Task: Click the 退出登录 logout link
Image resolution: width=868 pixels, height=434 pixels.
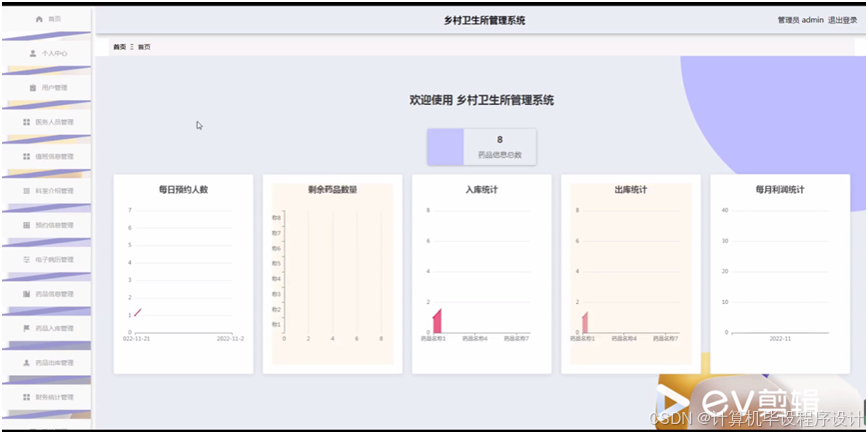Action: 842,20
